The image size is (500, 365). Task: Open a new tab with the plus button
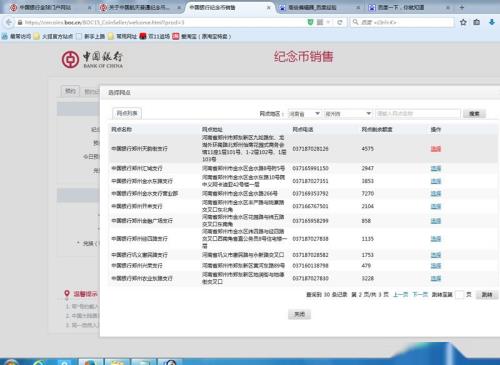click(x=462, y=7)
